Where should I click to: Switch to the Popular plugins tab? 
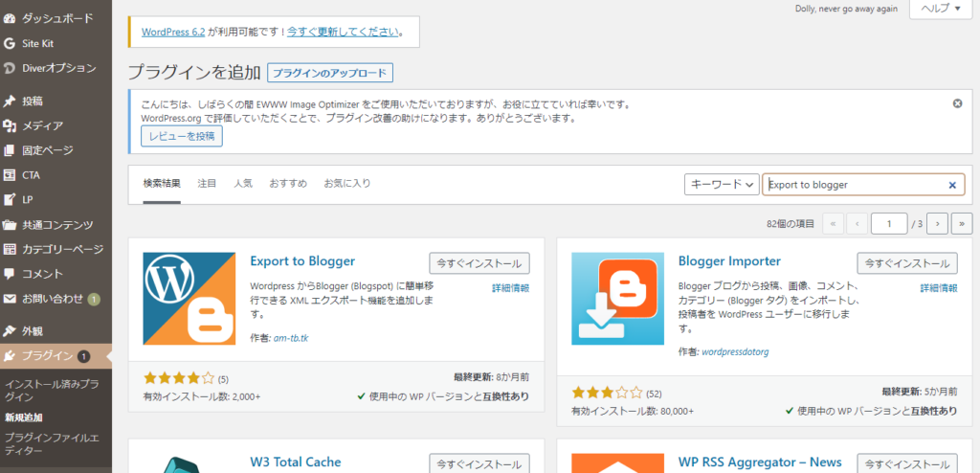coord(243,183)
